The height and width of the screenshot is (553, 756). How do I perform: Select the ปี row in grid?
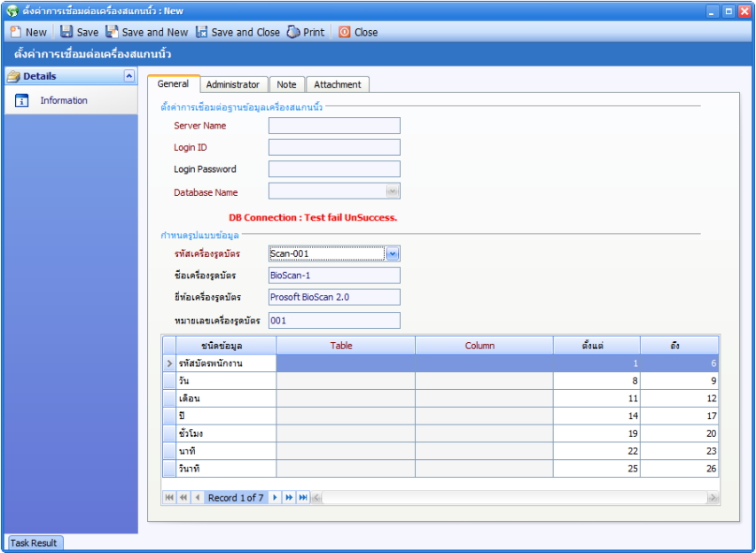pos(440,416)
